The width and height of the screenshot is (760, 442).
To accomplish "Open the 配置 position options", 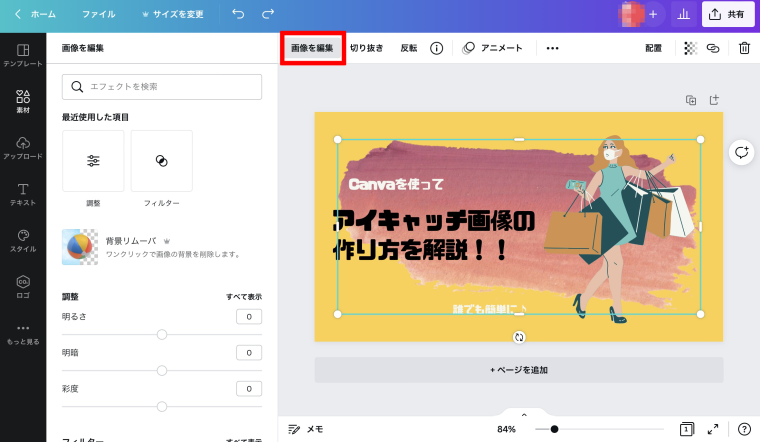I will point(653,48).
